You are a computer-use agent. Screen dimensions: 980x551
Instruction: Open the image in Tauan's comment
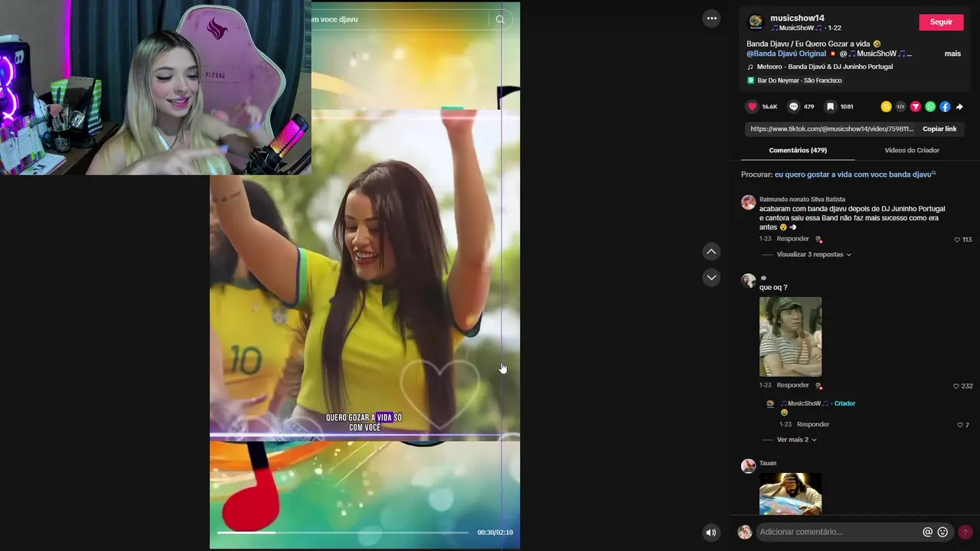click(x=790, y=494)
